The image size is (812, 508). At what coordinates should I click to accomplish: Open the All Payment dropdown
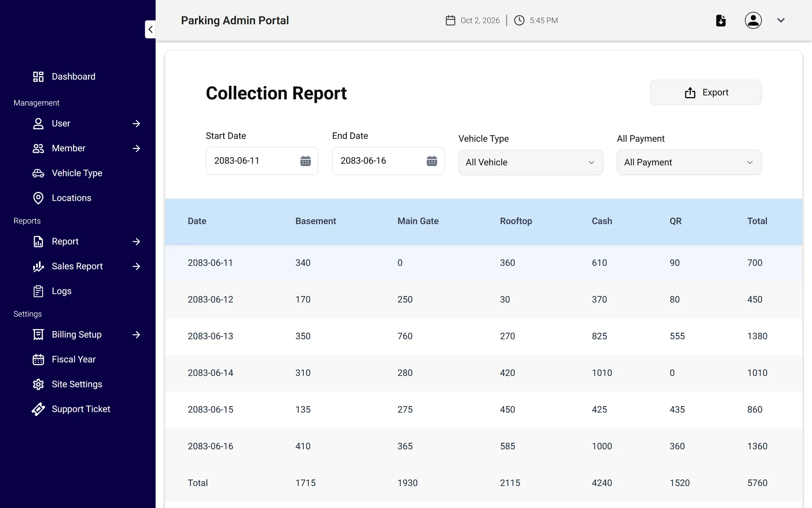tap(689, 163)
